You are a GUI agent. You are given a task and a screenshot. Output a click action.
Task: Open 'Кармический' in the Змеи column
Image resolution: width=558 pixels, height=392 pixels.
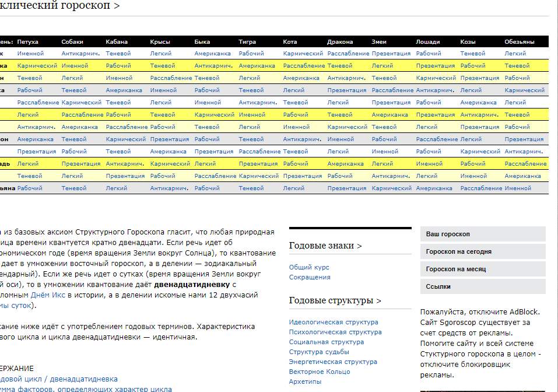392,188
